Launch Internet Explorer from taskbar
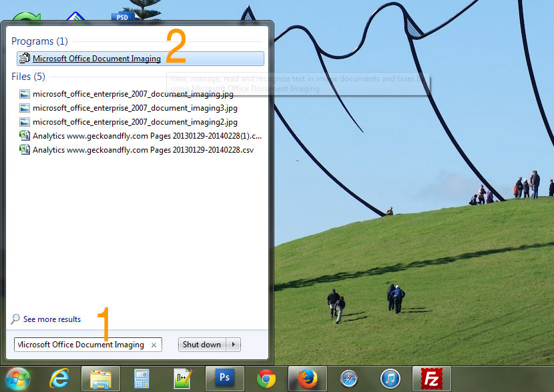This screenshot has width=554, height=392. click(59, 379)
